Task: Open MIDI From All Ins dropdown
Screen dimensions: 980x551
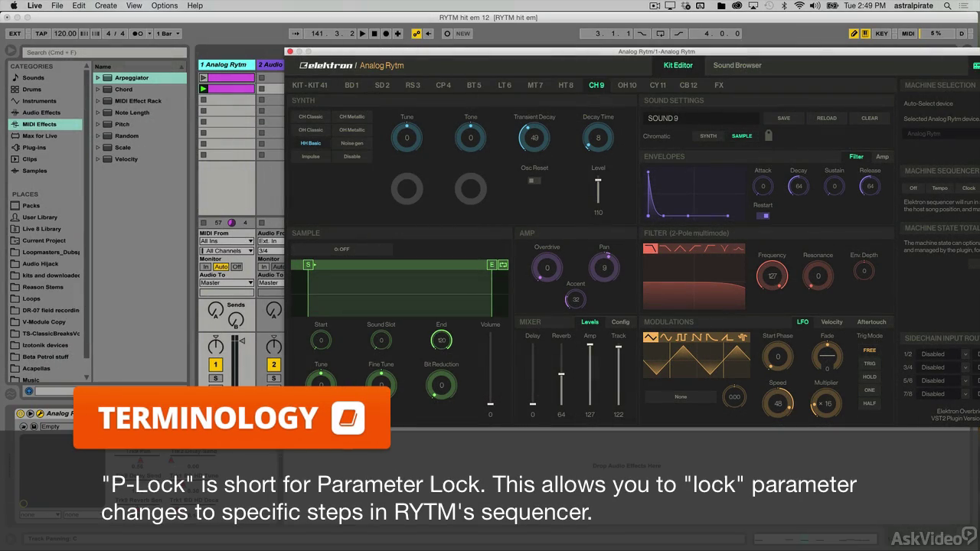Action: (x=227, y=241)
